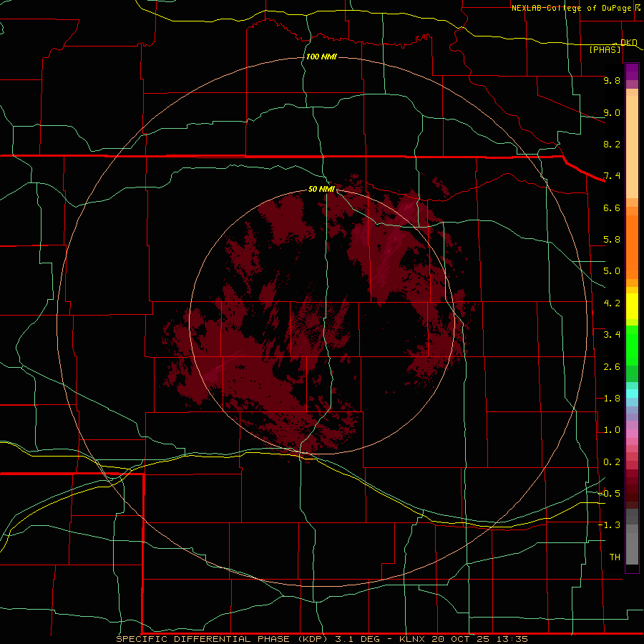The height and width of the screenshot is (644, 644).
Task: Click the 3.4 scale label
Action: 612,335
